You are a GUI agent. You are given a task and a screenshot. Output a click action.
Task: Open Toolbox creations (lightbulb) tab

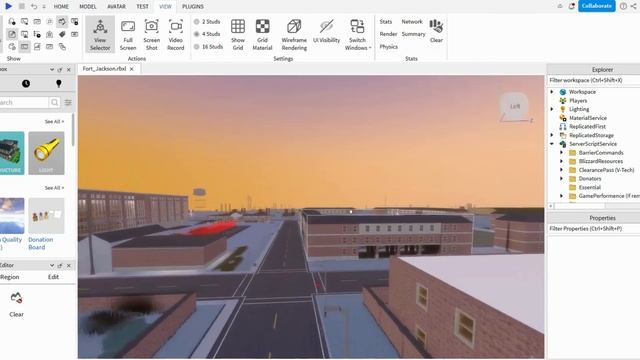coord(58,83)
